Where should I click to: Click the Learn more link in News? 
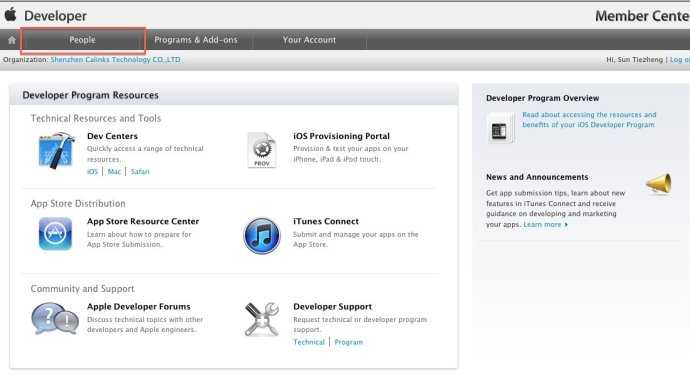pyautogui.click(x=545, y=224)
